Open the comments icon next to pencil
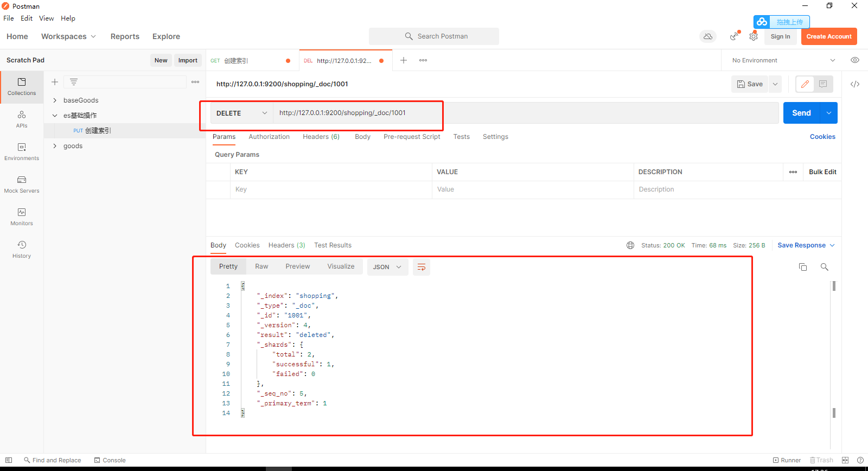The height and width of the screenshot is (471, 868). click(x=823, y=84)
